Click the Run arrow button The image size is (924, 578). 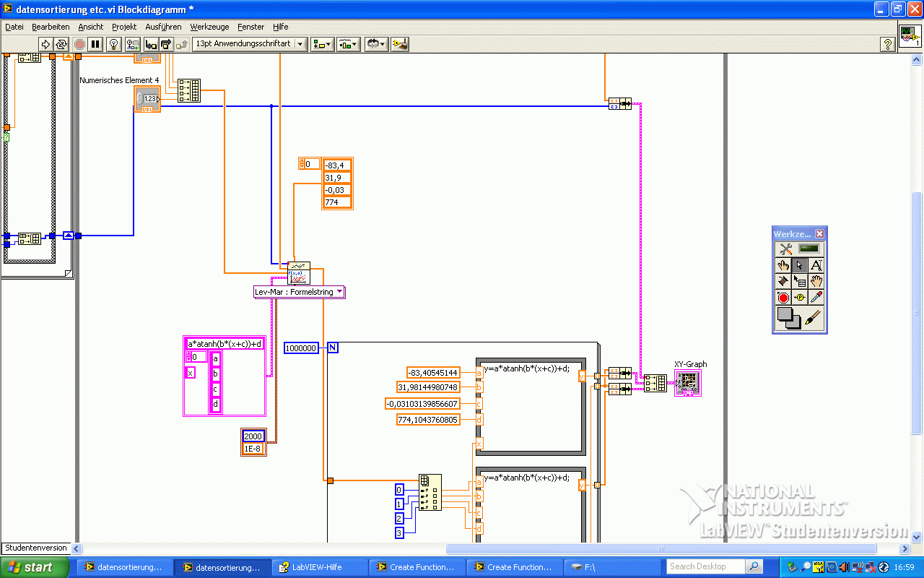pos(45,44)
